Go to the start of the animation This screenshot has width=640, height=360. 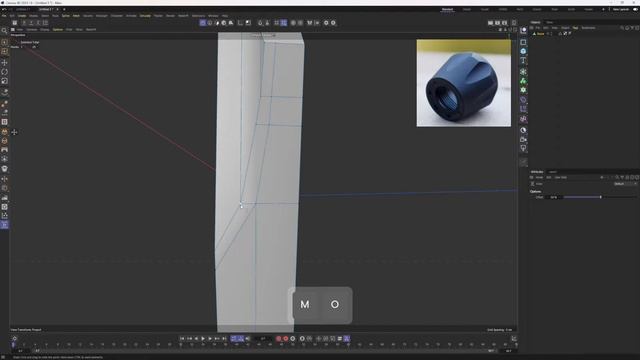click(x=182, y=338)
